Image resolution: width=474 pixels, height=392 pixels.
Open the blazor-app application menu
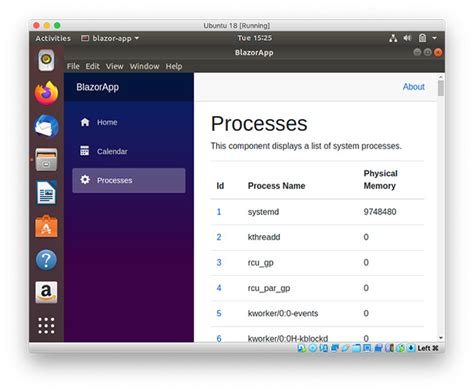[x=110, y=38]
